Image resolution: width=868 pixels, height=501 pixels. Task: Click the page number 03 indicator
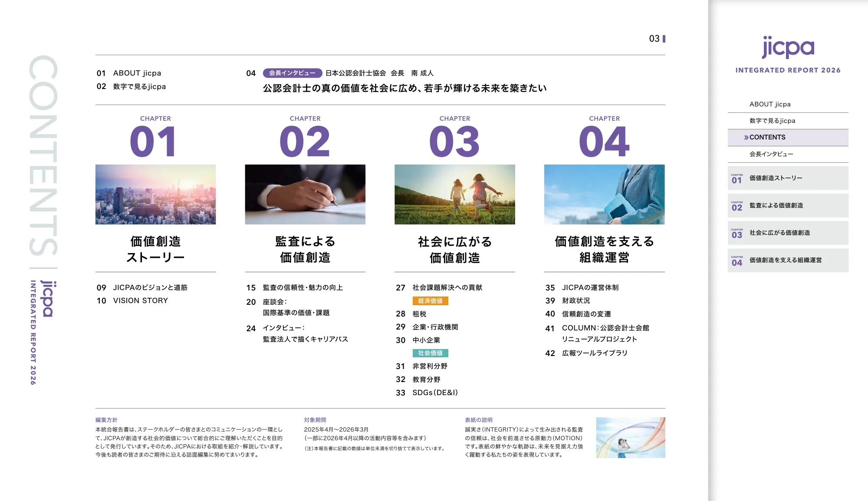pyautogui.click(x=657, y=39)
